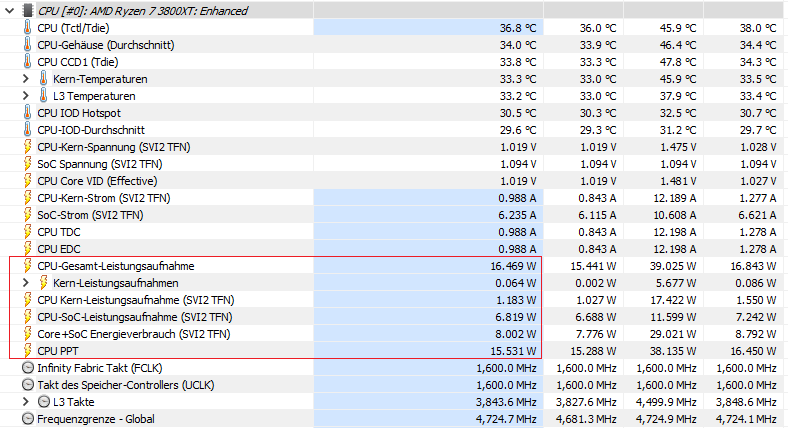Select the Core+SoC Energieverbrauch (SVI2 TFN) label
This screenshot has height=428, width=788.
134,334
